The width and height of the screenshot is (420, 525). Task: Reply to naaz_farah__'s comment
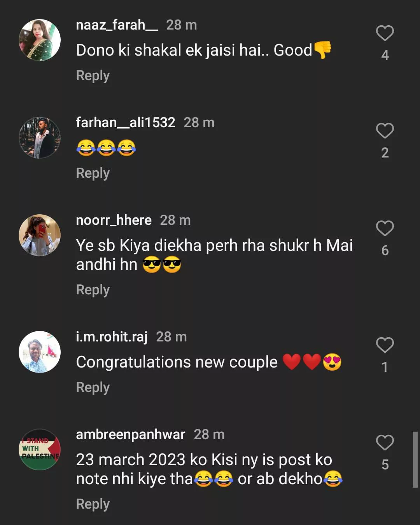coord(93,75)
